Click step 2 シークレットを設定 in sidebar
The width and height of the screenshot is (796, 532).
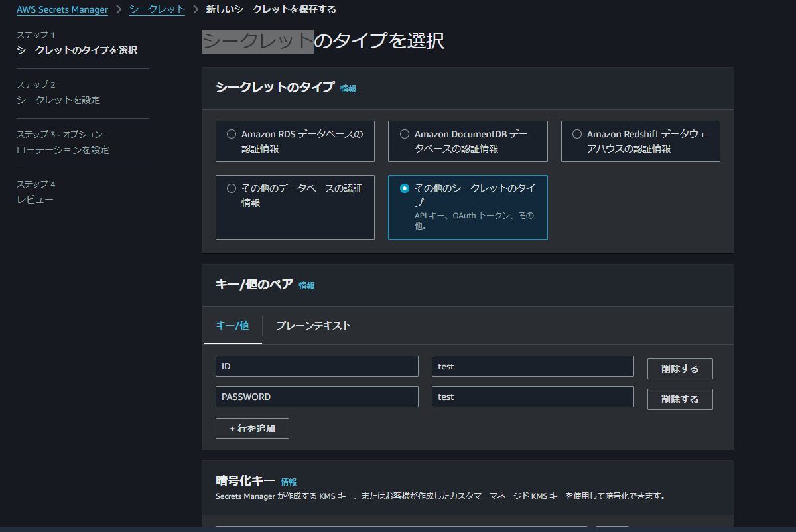click(58, 100)
